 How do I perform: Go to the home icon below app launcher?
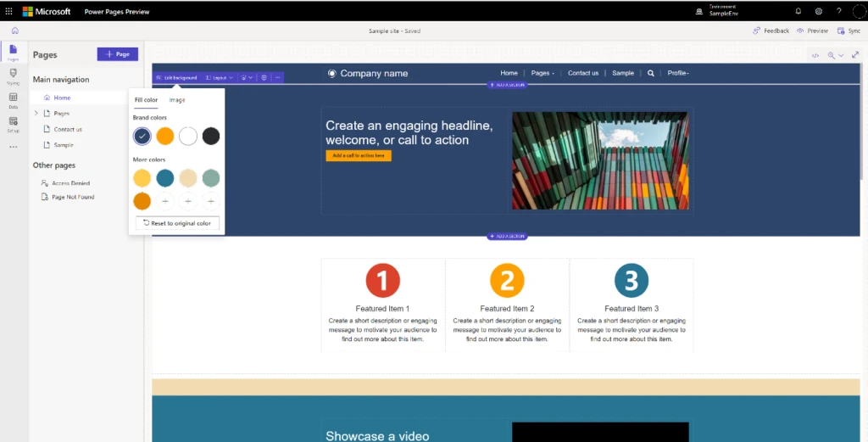[15, 31]
